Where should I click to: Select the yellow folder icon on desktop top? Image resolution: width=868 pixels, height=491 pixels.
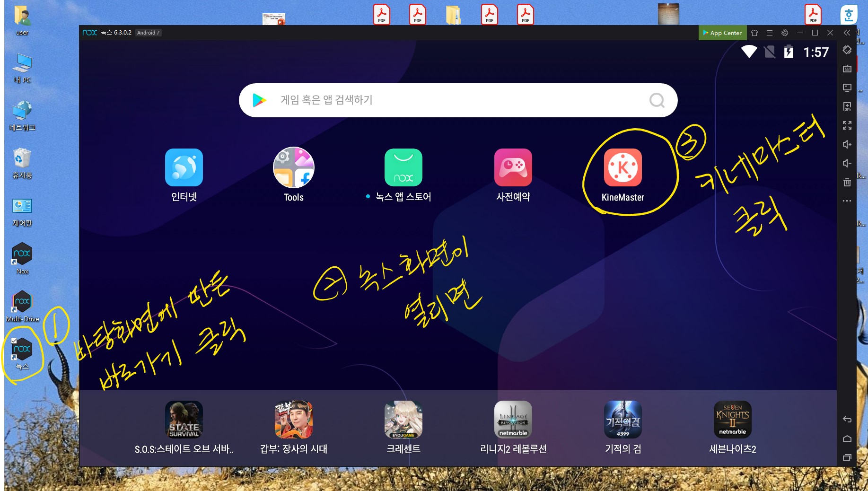pyautogui.click(x=453, y=14)
